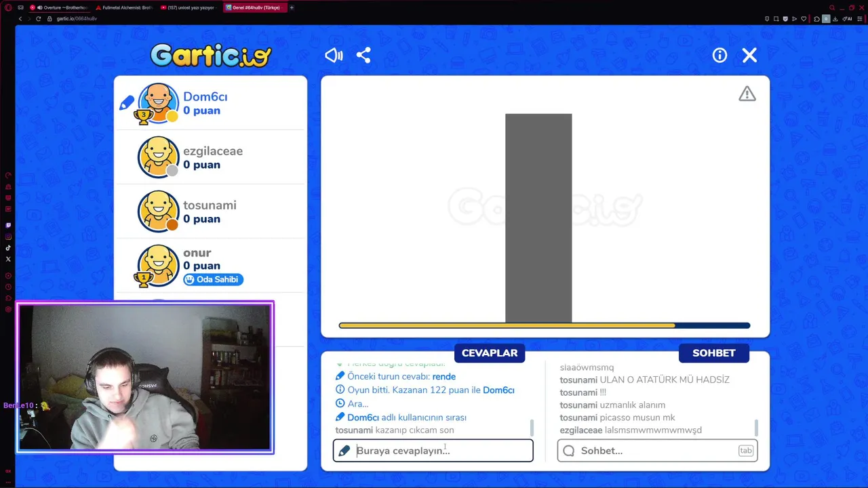Open the easy setup sliders icon

[x=859, y=19]
